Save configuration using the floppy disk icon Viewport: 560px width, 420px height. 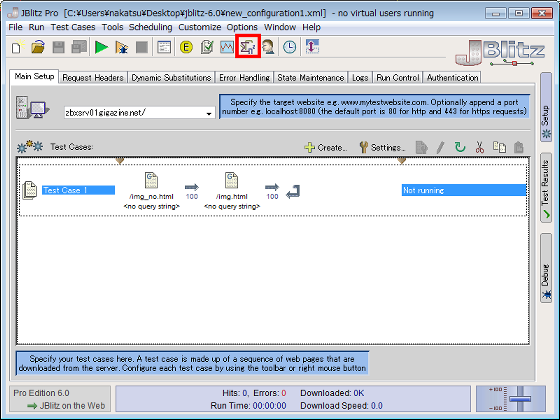point(59,47)
